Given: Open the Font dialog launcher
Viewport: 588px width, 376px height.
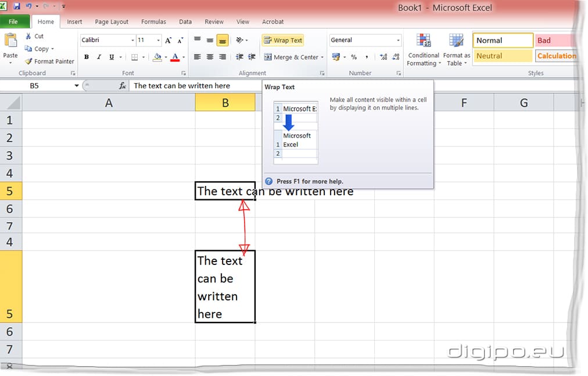Looking at the screenshot, I should point(184,73).
